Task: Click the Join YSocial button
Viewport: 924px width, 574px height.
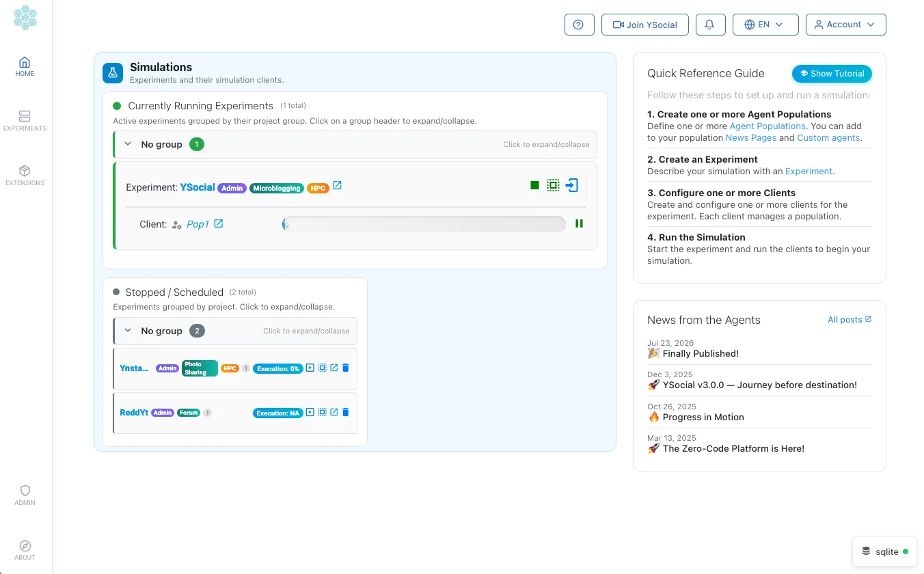Action: tap(645, 25)
